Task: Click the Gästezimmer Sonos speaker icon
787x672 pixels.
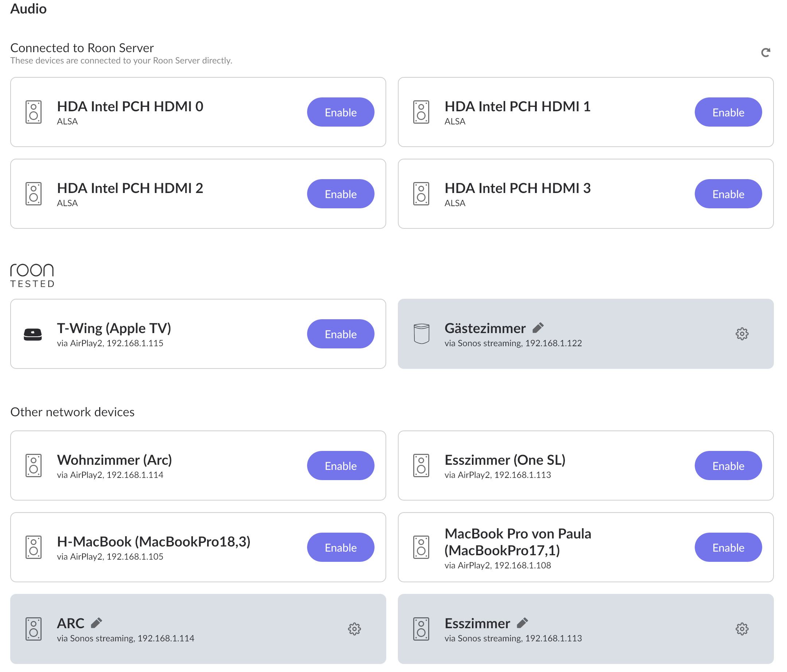Action: click(x=421, y=334)
